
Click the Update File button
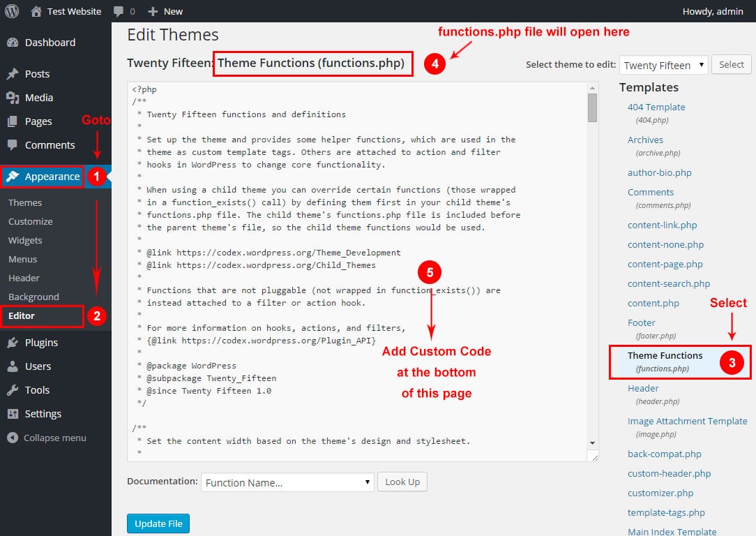158,523
